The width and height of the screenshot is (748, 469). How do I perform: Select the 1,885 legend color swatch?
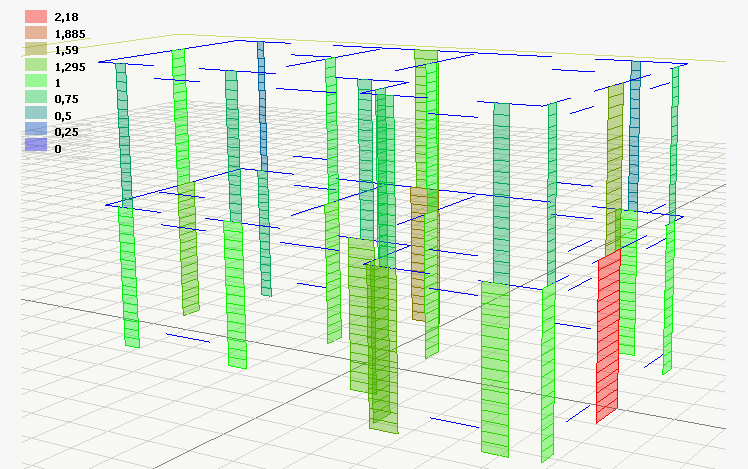[36, 33]
